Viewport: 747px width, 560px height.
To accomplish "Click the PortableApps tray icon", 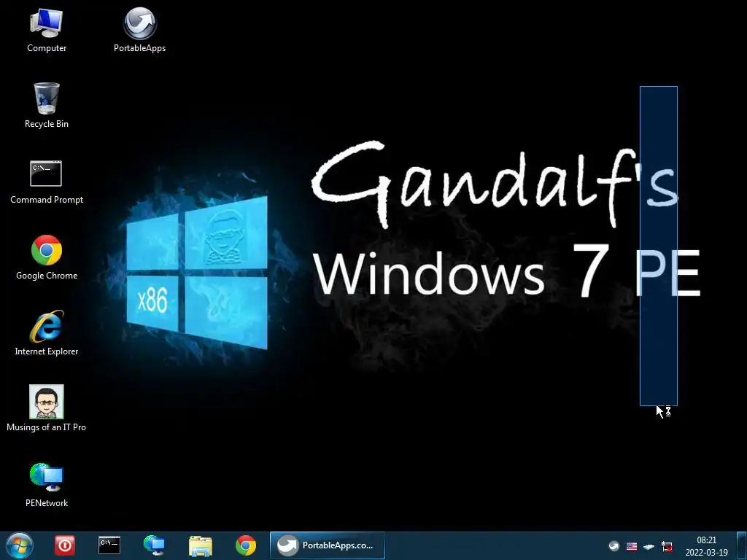I will coord(614,545).
